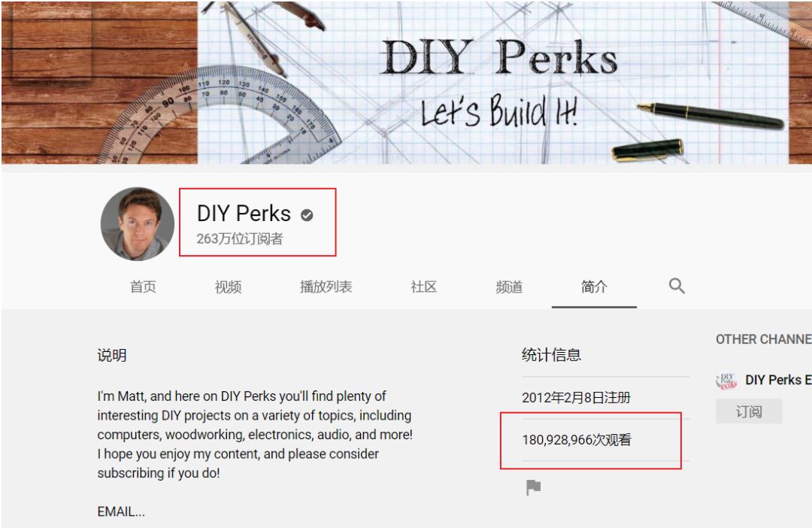This screenshot has width=812, height=528.
Task: Click the report user flag icon
Action: coord(533,487)
